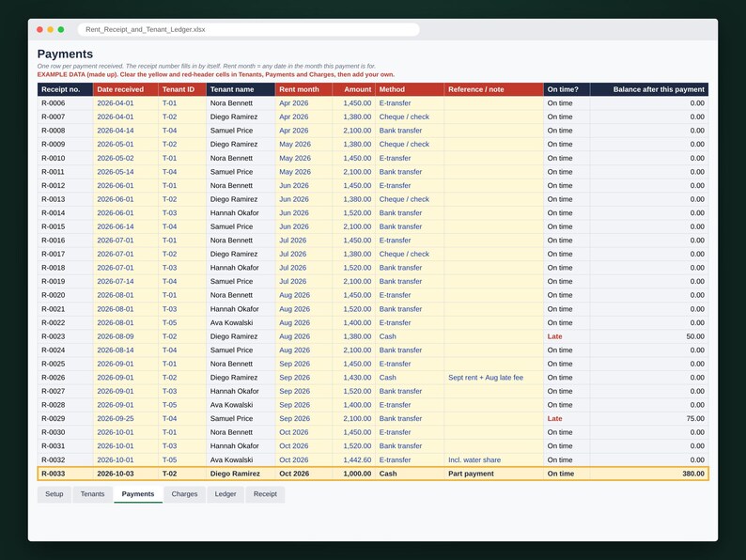
Task: Select the On time? column header
Action: tap(567, 89)
